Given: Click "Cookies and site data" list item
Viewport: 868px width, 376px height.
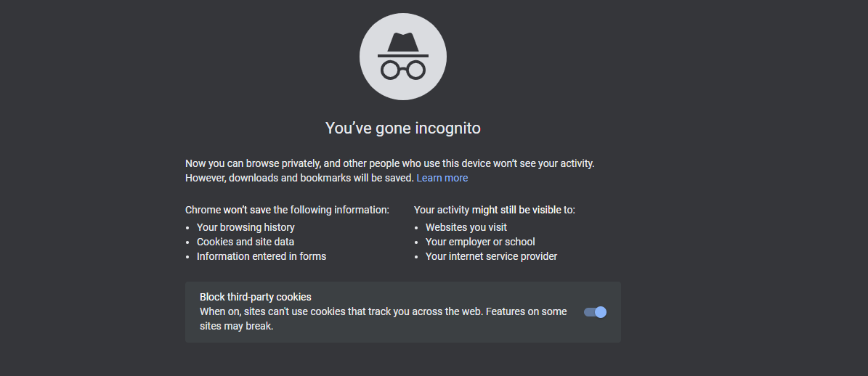Looking at the screenshot, I should 246,242.
